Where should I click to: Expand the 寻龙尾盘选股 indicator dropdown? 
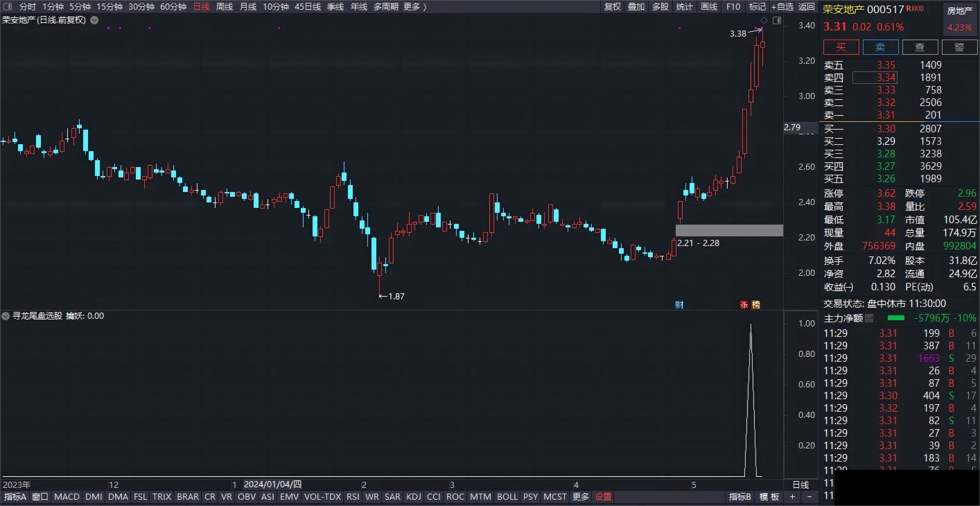(x=6, y=316)
